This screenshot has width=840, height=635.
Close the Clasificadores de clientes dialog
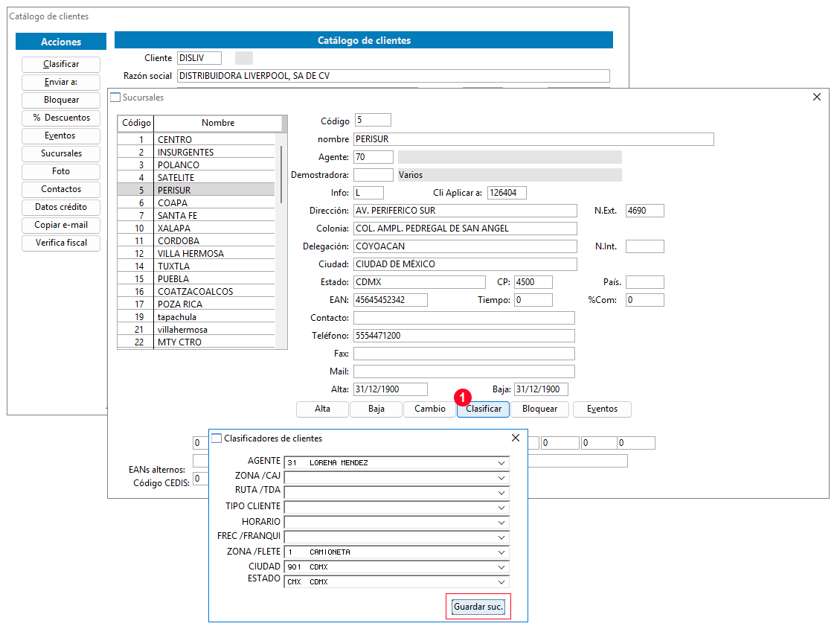516,438
